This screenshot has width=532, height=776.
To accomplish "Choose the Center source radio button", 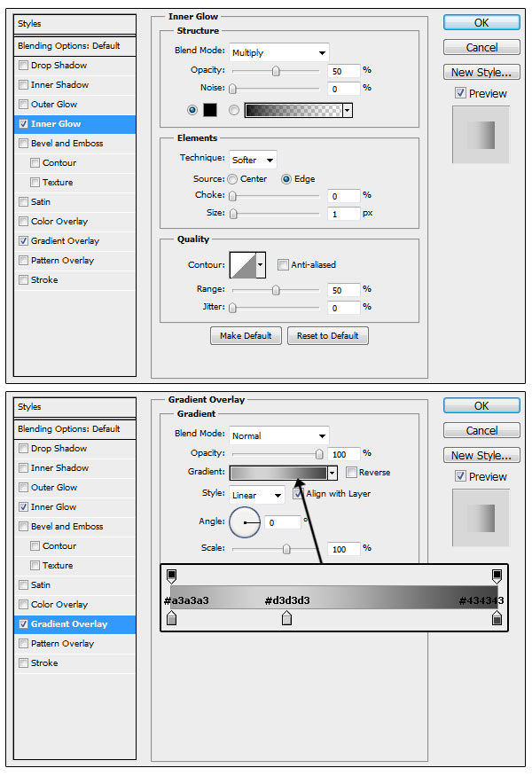I will [x=232, y=179].
